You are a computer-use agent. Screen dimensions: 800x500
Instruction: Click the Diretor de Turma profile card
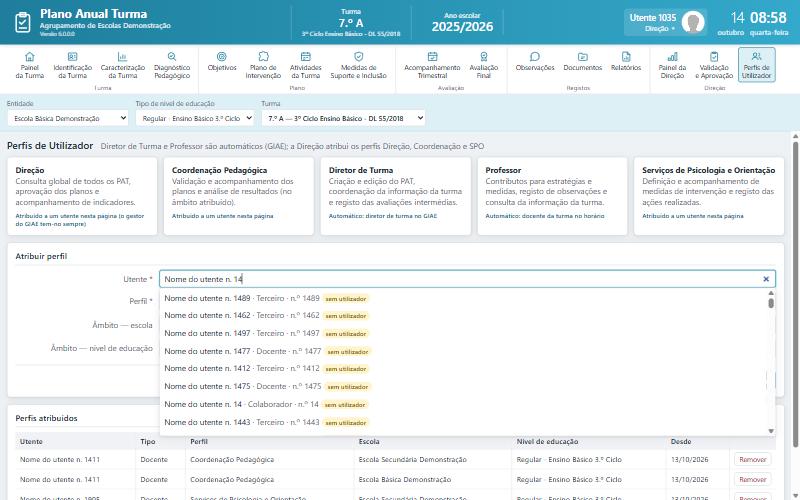pyautogui.click(x=395, y=196)
